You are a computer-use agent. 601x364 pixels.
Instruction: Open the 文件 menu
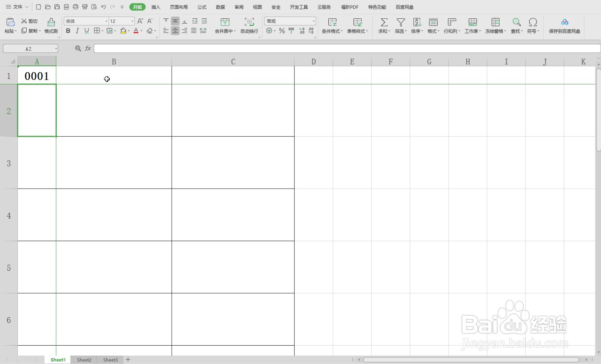pos(17,7)
